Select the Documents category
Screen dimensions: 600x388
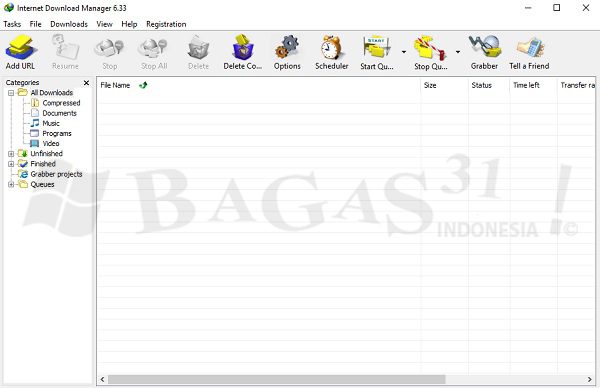(x=59, y=113)
